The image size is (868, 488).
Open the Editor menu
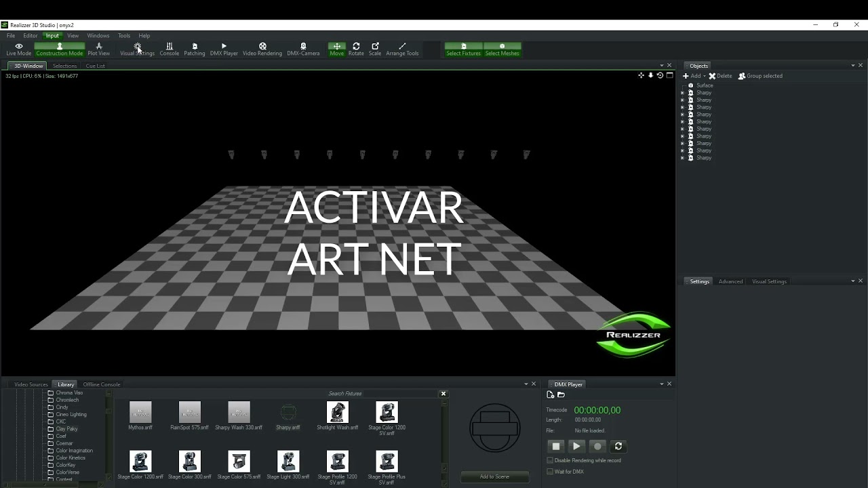pos(31,36)
